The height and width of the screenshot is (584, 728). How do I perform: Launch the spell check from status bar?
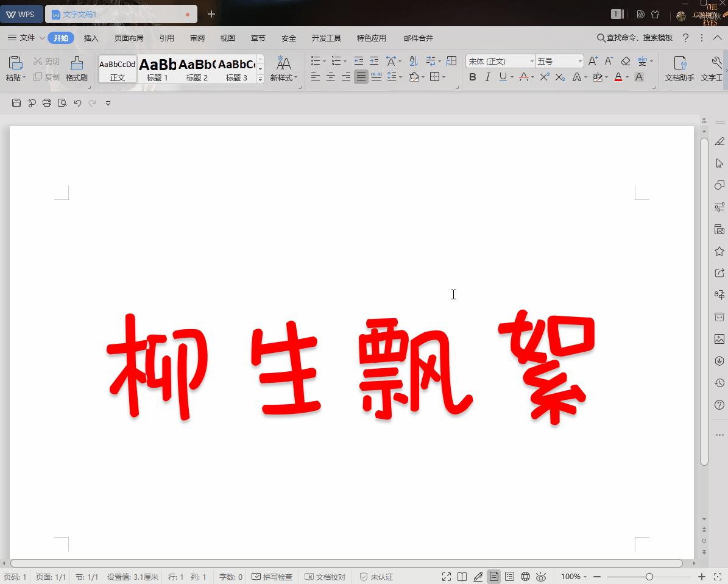[x=272, y=577]
